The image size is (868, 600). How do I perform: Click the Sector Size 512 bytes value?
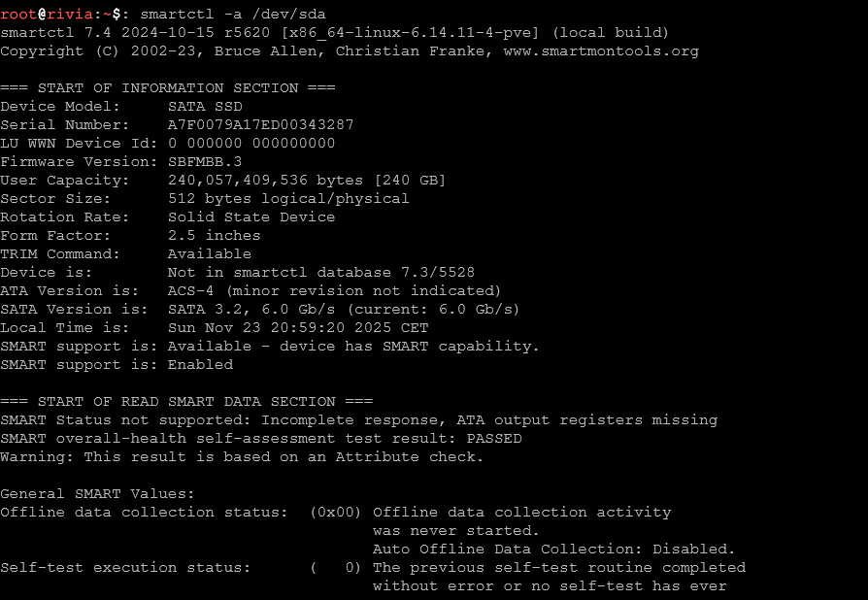coord(288,198)
